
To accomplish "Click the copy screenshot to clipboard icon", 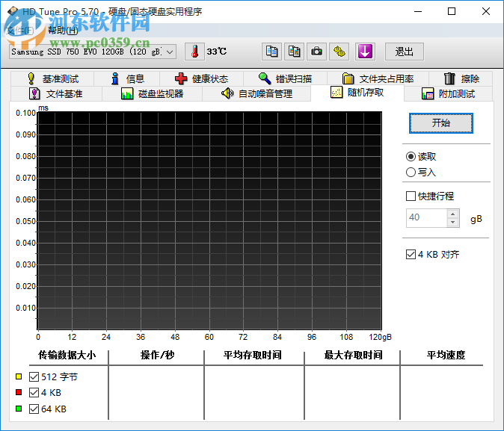I will 294,52.
